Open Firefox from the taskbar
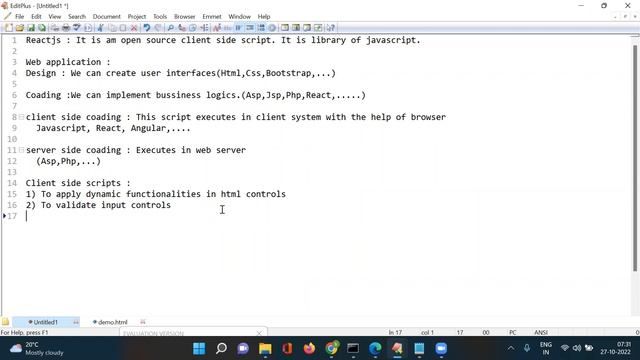 click(x=309, y=349)
